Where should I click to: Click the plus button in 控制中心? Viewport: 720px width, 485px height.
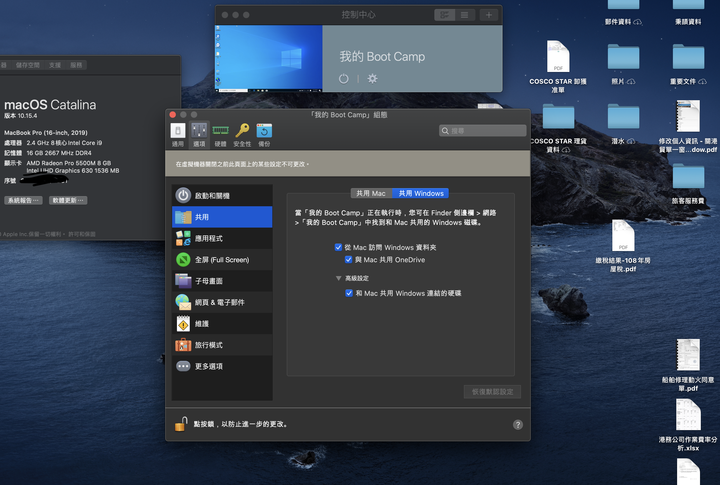point(489,15)
